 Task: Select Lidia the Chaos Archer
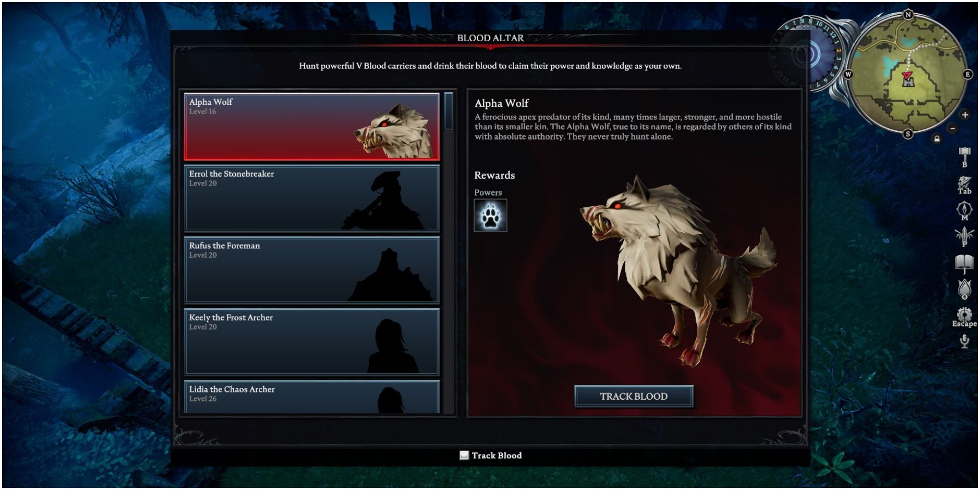click(x=312, y=397)
